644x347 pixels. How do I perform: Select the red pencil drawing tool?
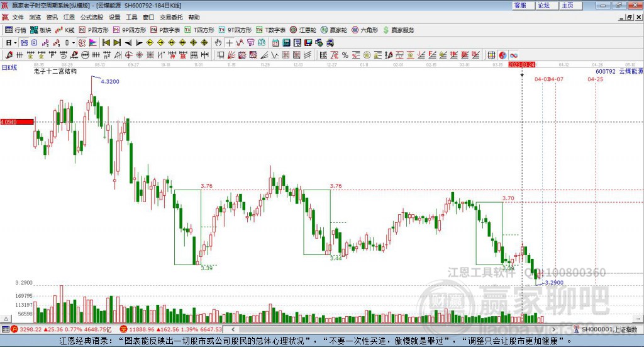tap(9, 55)
